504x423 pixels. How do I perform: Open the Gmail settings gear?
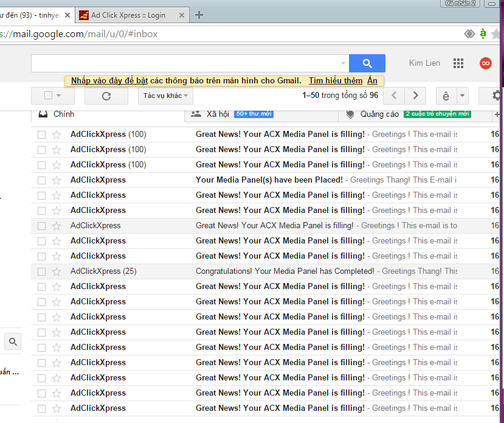[x=496, y=96]
